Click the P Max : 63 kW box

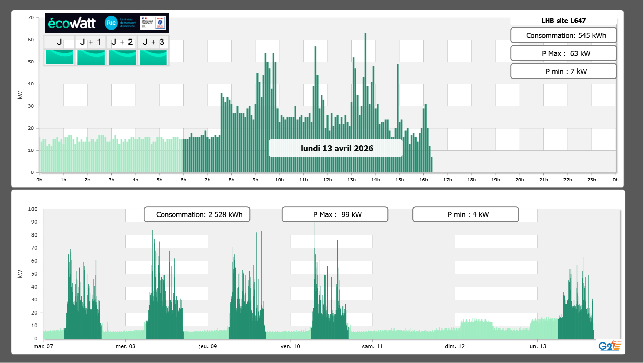coord(563,53)
